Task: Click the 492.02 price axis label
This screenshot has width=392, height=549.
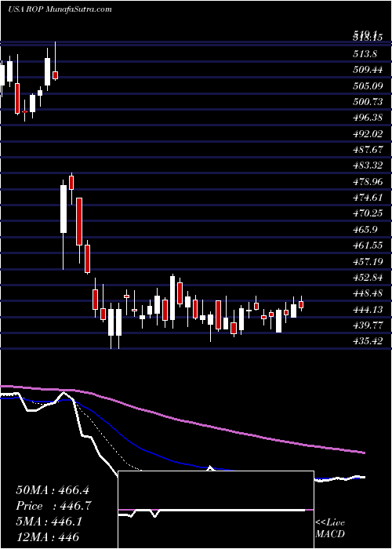Action: (x=367, y=134)
